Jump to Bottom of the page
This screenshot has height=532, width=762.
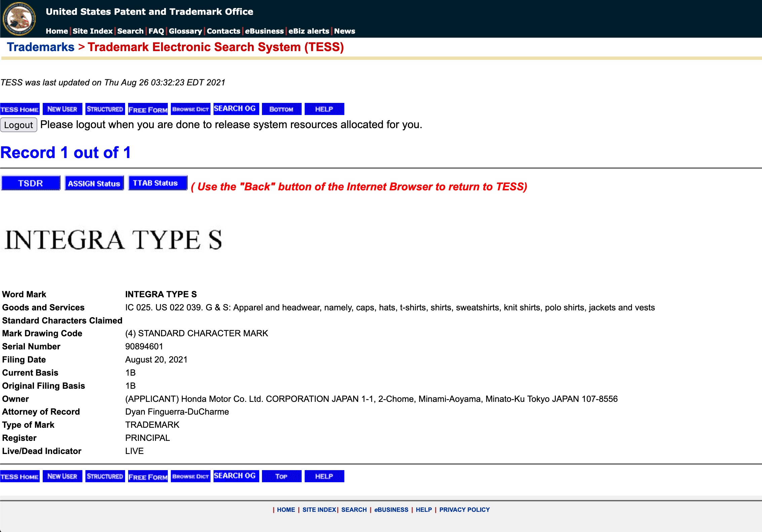[282, 109]
